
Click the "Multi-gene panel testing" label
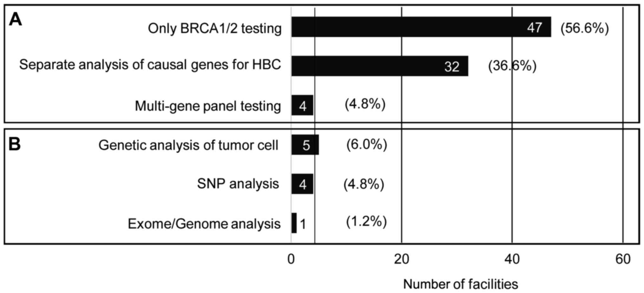click(x=208, y=106)
